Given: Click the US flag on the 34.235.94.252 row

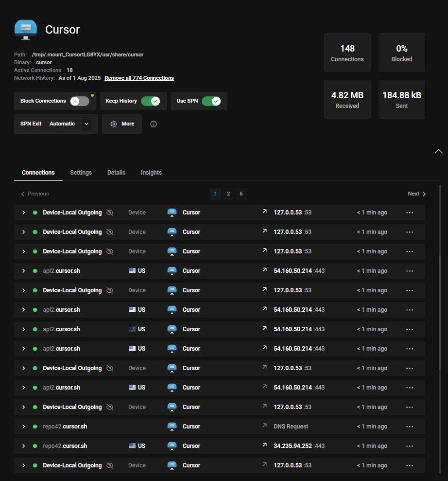Looking at the screenshot, I should (x=132, y=445).
